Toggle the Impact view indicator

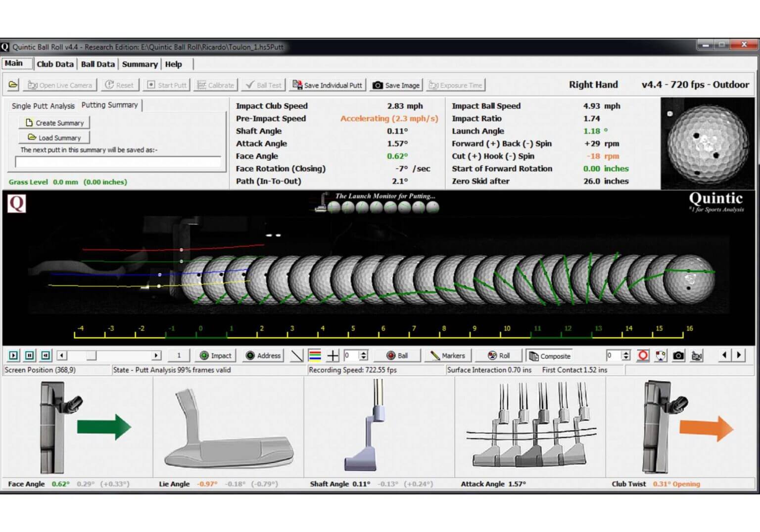(215, 355)
